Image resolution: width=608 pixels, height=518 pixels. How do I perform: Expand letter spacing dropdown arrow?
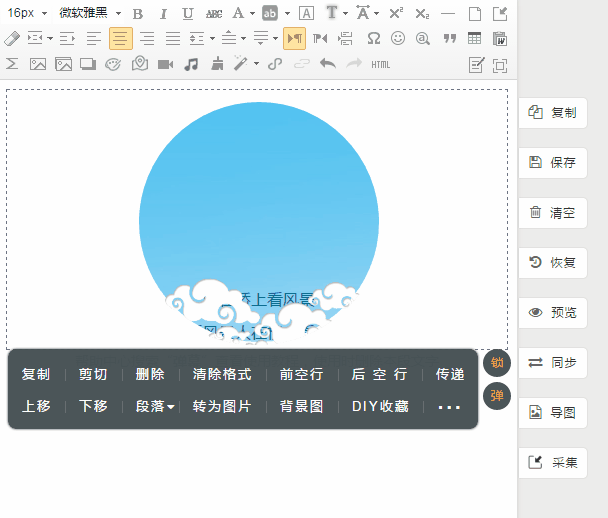click(376, 14)
